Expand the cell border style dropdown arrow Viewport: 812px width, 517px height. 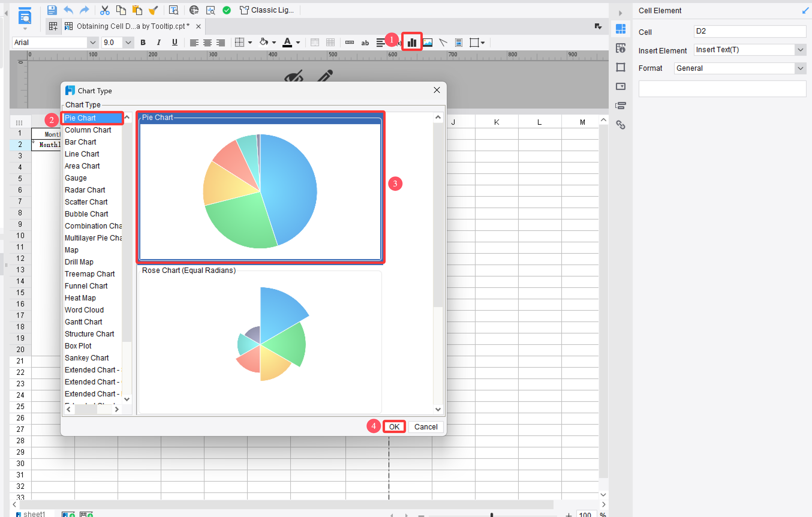[x=250, y=43]
